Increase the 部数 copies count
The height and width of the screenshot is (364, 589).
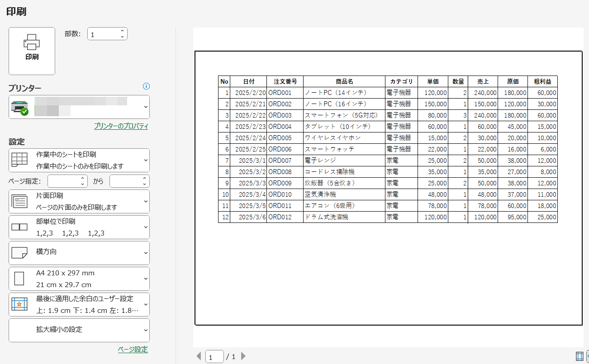pyautogui.click(x=122, y=31)
